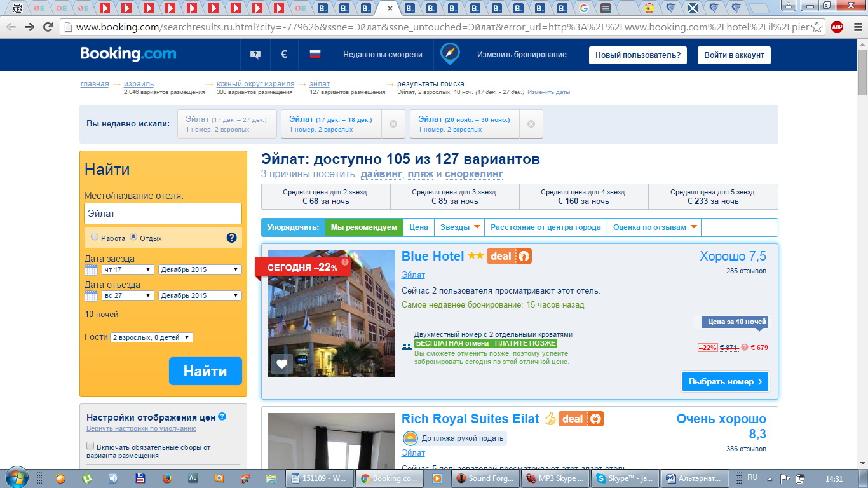Click the Изменить даты link
Image resolution: width=868 pixels, height=488 pixels.
tap(548, 92)
